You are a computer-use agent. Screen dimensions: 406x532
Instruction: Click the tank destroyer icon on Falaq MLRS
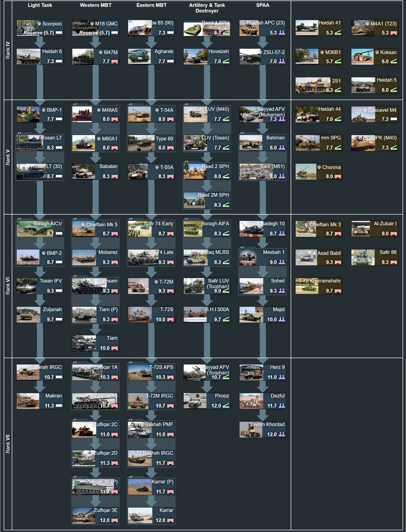pos(226,262)
